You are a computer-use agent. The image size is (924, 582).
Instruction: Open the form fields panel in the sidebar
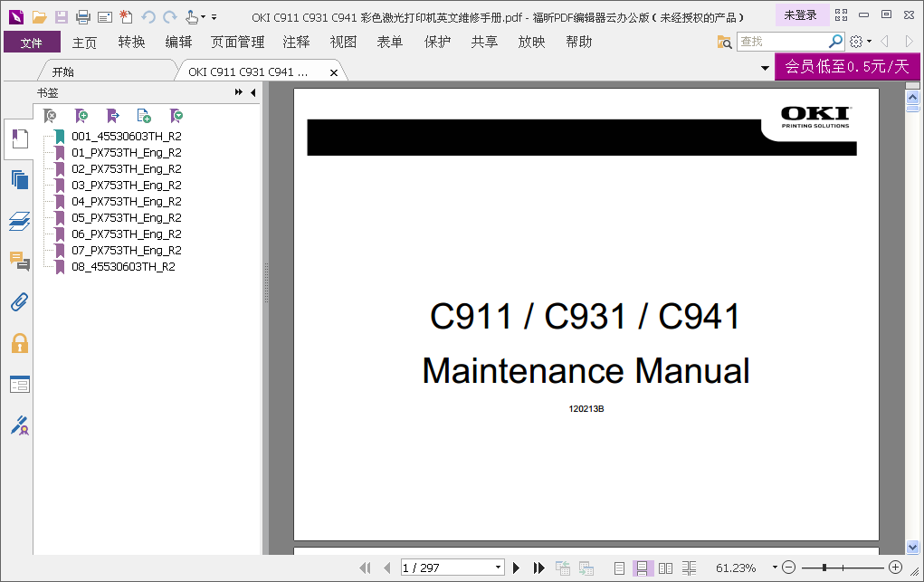(x=19, y=385)
